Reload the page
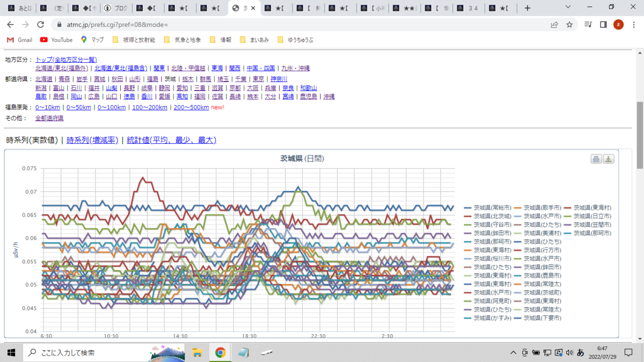The image size is (644, 362). pos(40,25)
